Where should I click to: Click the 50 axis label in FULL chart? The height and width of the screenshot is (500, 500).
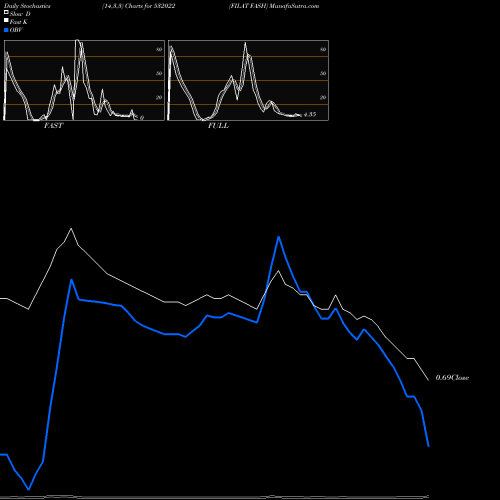click(x=323, y=73)
